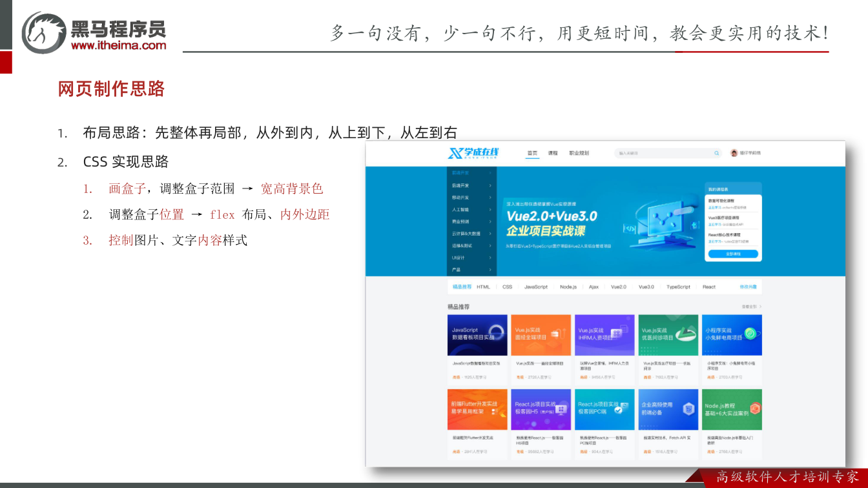The image size is (868, 488).
Task: Open the React.js项目实战 极客园H5 course card
Action: (541, 423)
